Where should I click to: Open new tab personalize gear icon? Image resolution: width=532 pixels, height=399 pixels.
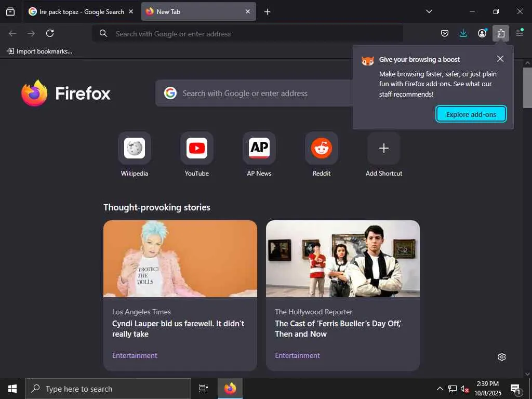pos(502,357)
